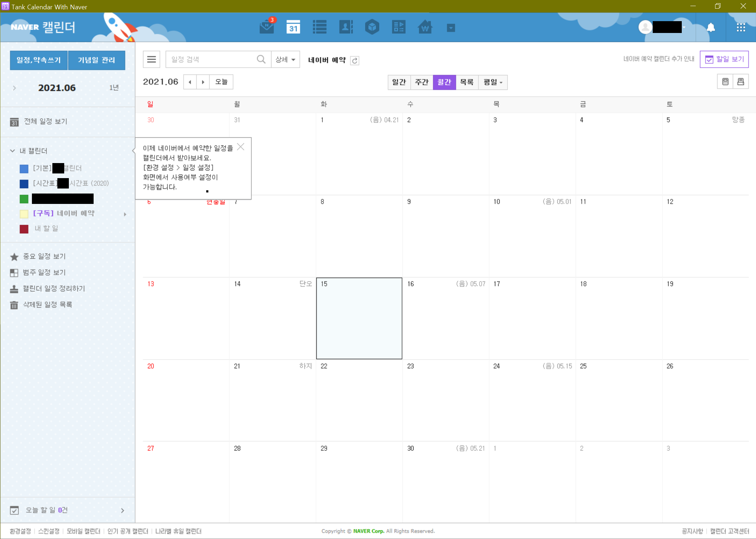
Task: Collapse the 내 캘린더 section
Action: (13, 151)
